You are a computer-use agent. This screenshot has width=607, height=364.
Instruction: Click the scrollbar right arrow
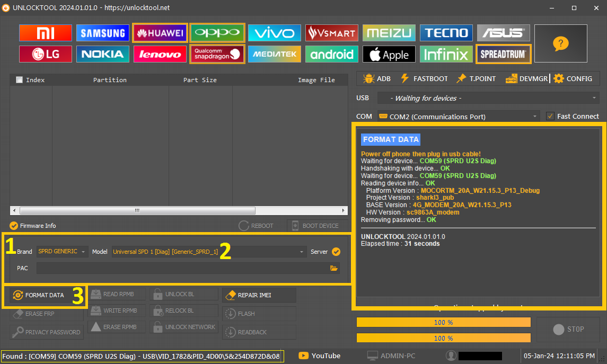[343, 210]
